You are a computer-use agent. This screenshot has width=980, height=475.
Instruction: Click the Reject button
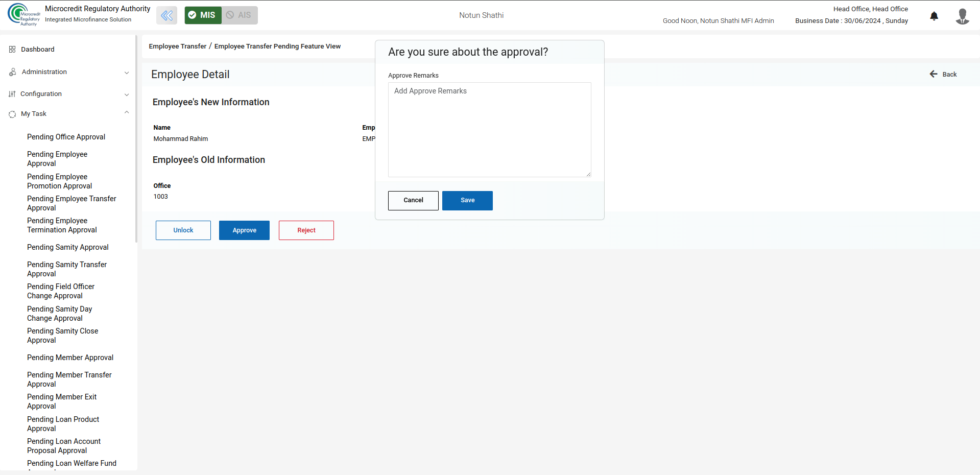pos(306,230)
